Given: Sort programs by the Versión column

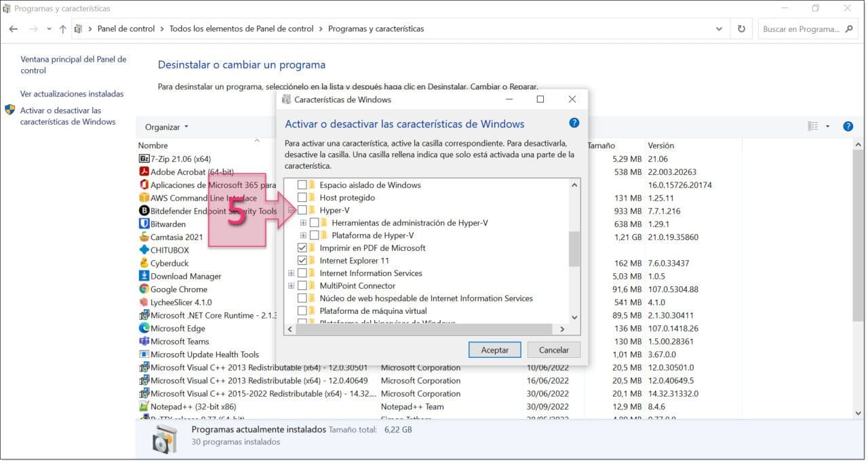Looking at the screenshot, I should tap(661, 145).
